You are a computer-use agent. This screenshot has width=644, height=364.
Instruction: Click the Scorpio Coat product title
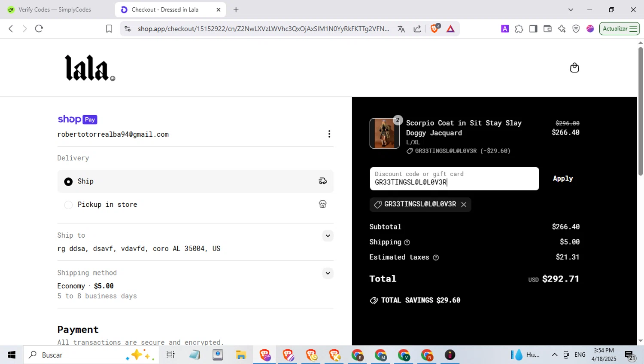point(464,128)
